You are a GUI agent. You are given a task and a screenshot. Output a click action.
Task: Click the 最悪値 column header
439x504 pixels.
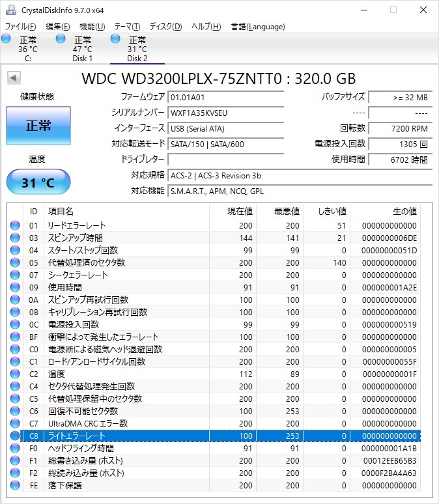tap(280, 211)
